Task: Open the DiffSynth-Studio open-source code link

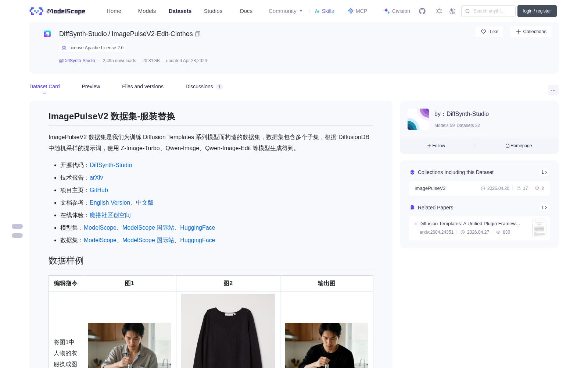Action: pyautogui.click(x=111, y=165)
